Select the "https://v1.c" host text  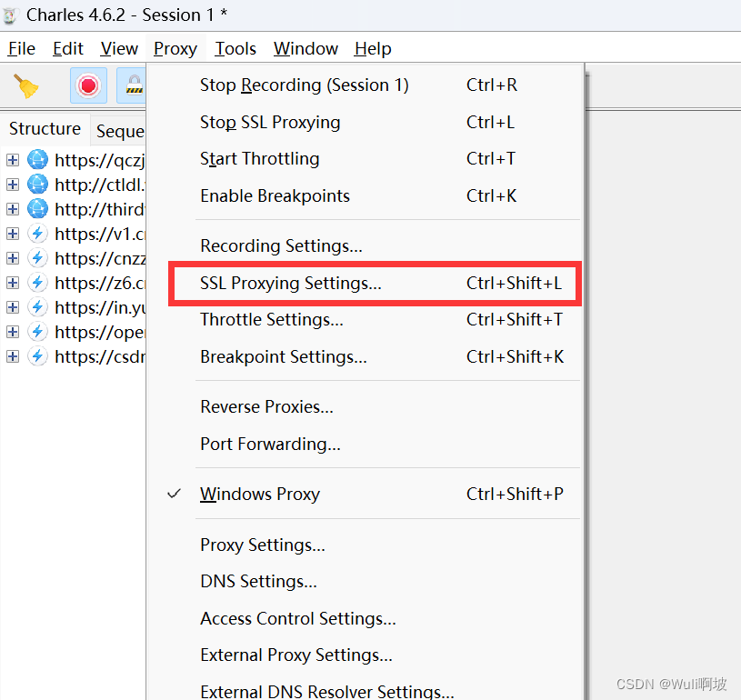pyautogui.click(x=100, y=234)
